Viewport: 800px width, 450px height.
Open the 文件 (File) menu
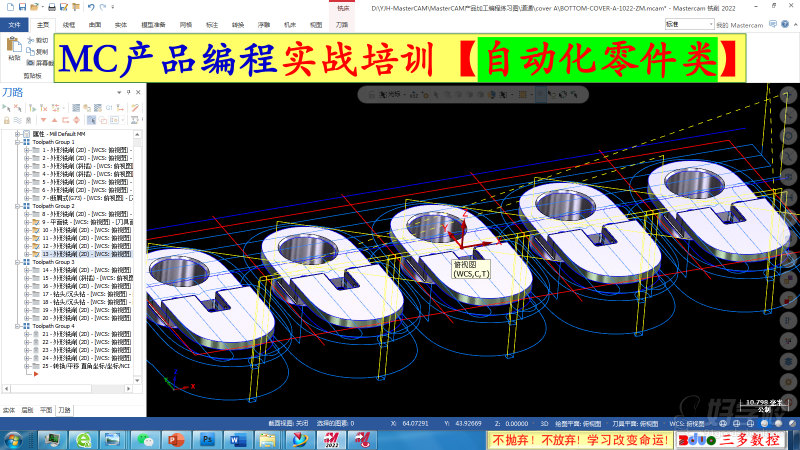pos(14,22)
